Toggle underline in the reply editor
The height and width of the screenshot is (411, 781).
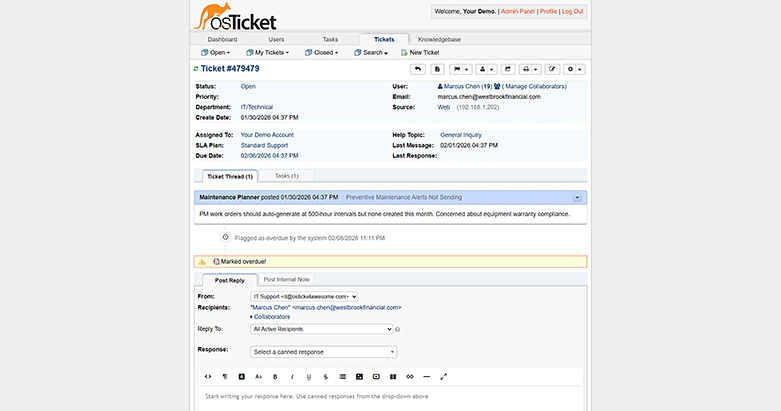[309, 377]
